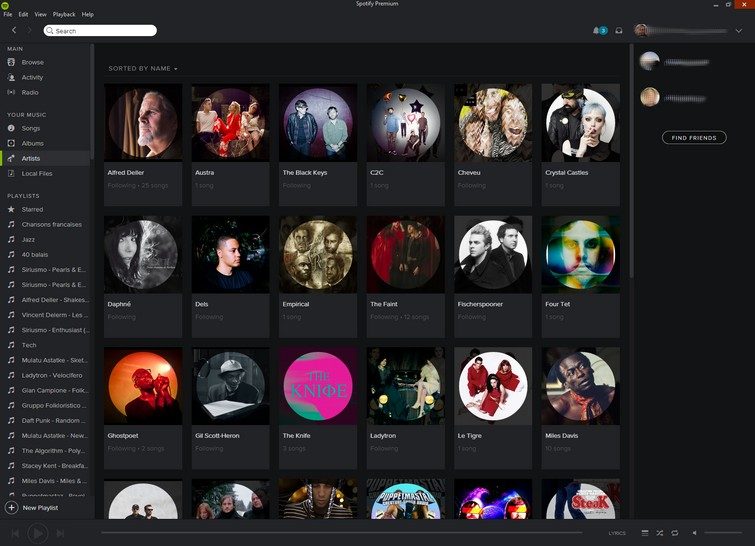The width and height of the screenshot is (755, 546).
Task: Click the main content scrollbar
Action: [x=631, y=161]
